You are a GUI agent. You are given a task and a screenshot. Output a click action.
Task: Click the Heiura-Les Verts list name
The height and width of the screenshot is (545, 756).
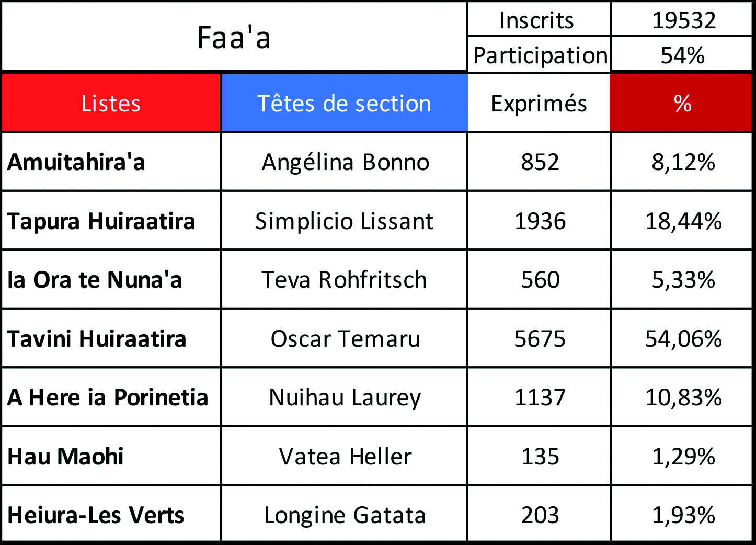click(x=96, y=515)
